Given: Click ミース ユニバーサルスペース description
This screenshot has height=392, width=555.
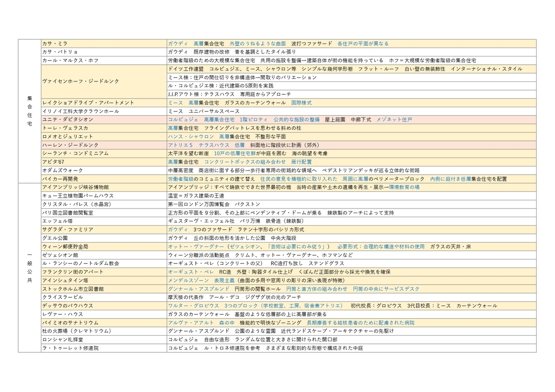Looking at the screenshot, I should coord(351,111).
